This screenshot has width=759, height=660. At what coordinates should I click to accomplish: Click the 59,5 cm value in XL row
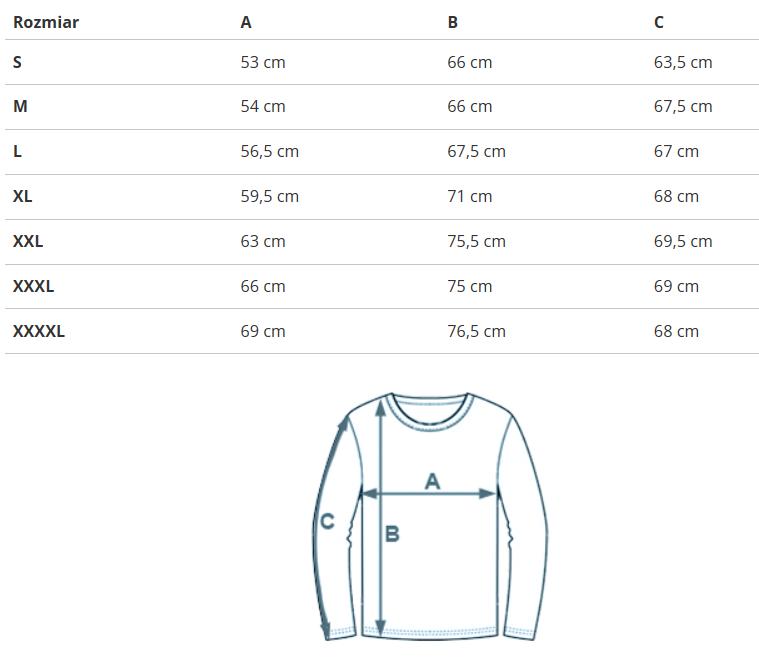click(270, 196)
